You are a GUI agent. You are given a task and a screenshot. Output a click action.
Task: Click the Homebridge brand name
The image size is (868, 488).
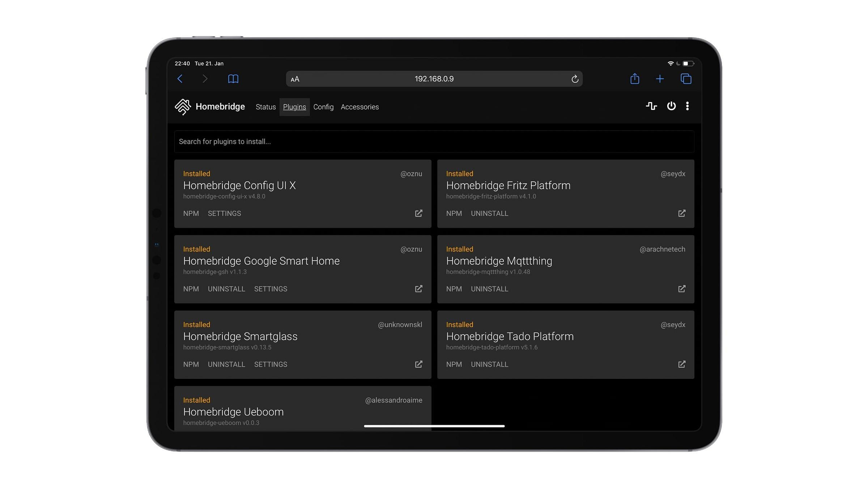click(220, 107)
